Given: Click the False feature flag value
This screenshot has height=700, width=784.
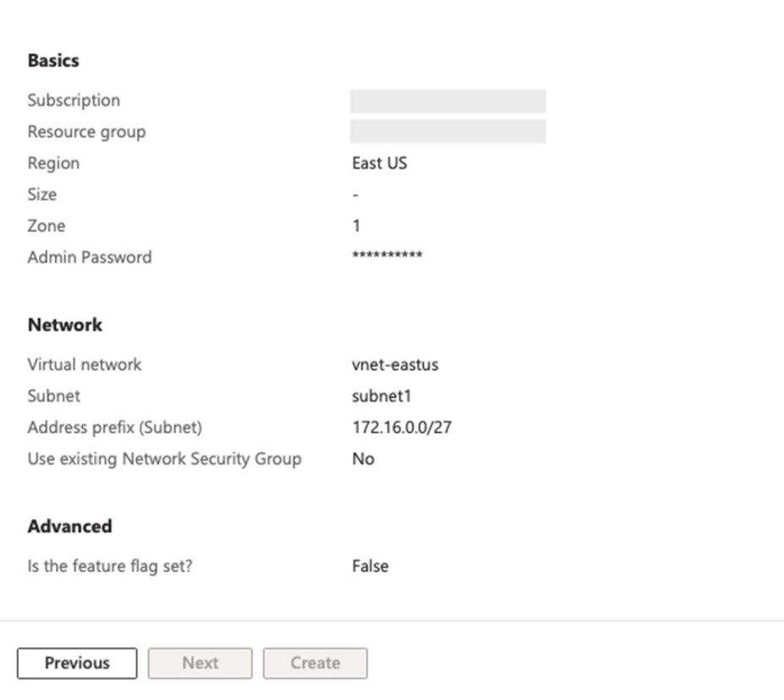Looking at the screenshot, I should tap(370, 566).
